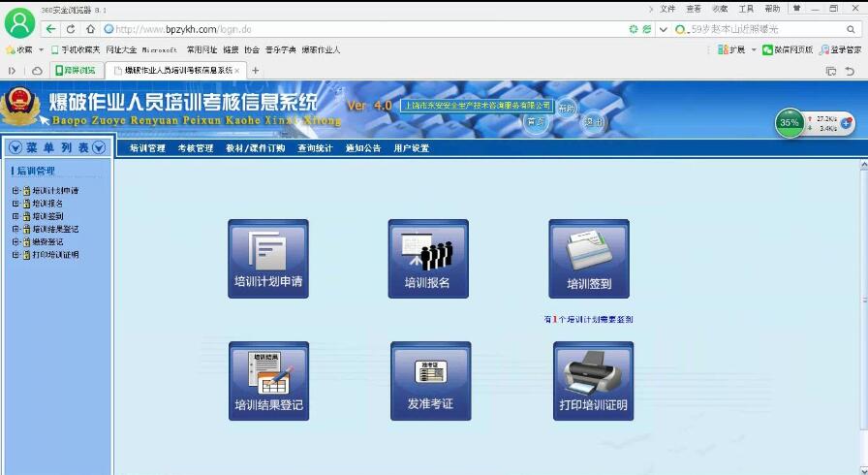Open the 扩展 extensions dropdown arrow
The image size is (868, 475).
(752, 49)
